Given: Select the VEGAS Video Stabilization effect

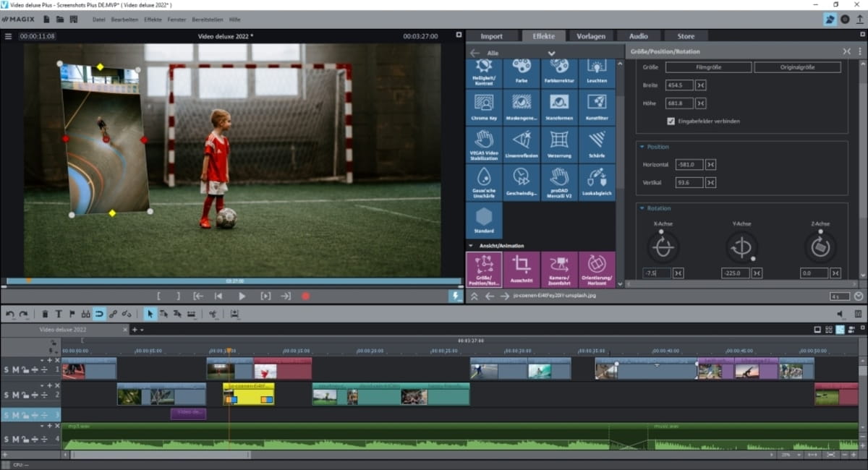Looking at the screenshot, I should click(x=484, y=144).
